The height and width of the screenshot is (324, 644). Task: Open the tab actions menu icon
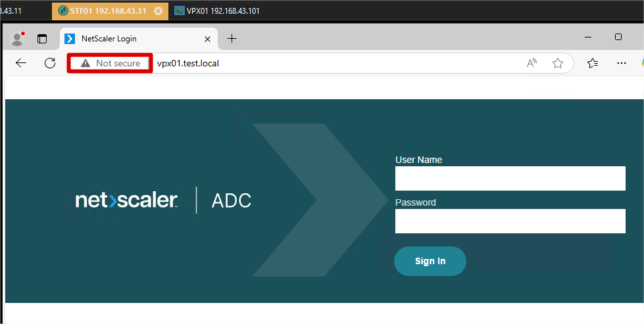[x=42, y=39]
